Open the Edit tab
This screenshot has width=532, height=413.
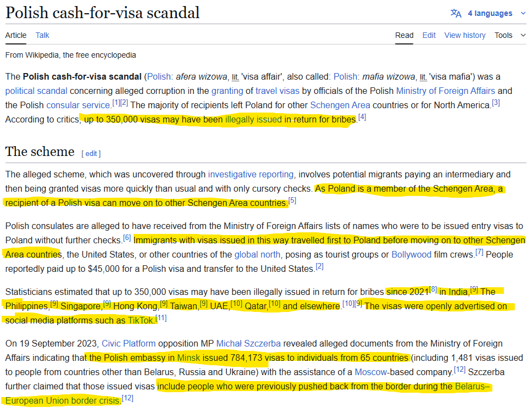[429, 35]
